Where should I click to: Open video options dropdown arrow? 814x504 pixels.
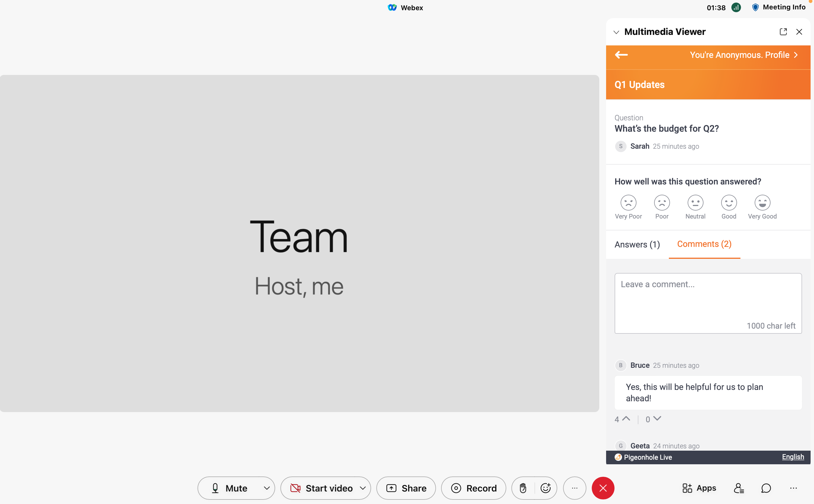point(363,488)
